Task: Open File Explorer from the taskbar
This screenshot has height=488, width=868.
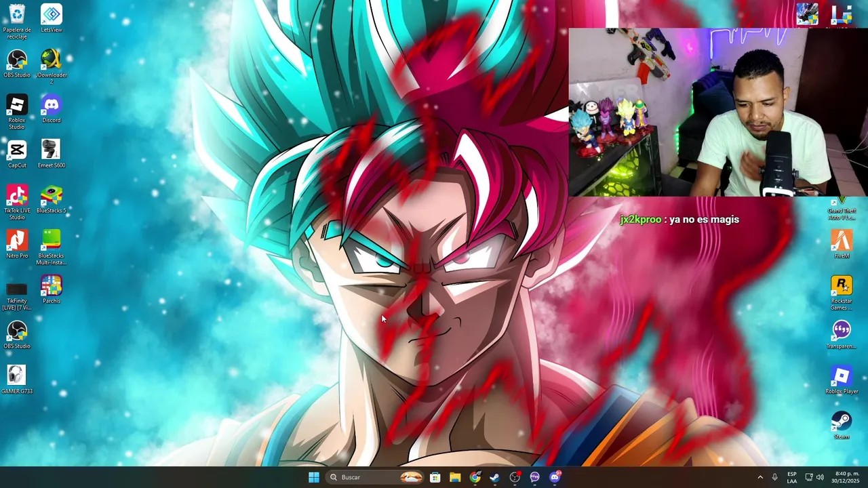Action: pyautogui.click(x=455, y=477)
